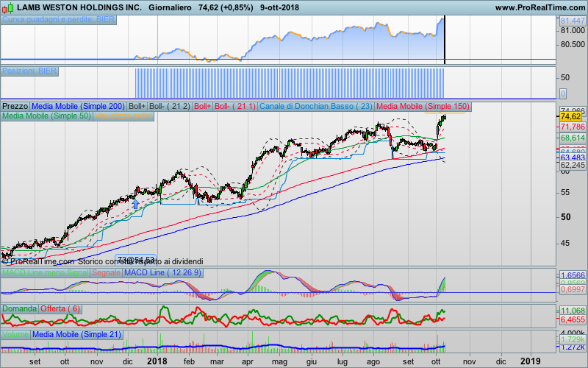Open Media Mobile (Simple 50) label
Screen dimensions: 588x368
pos(46,116)
